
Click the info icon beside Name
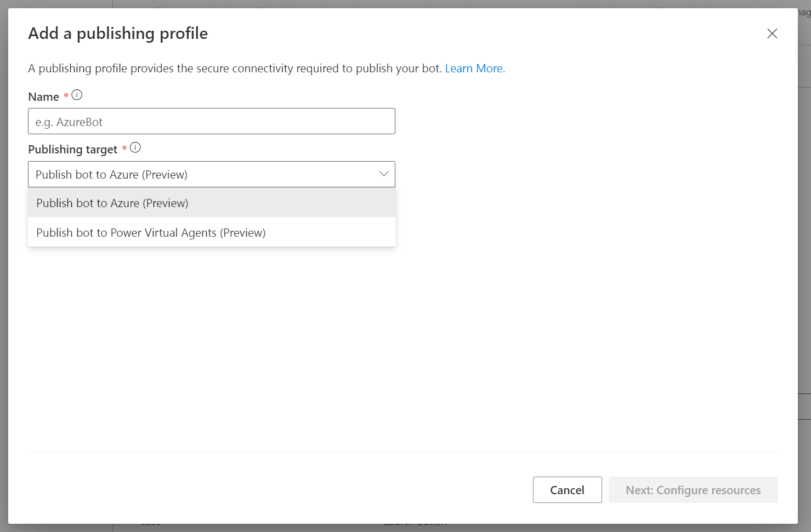pyautogui.click(x=77, y=95)
